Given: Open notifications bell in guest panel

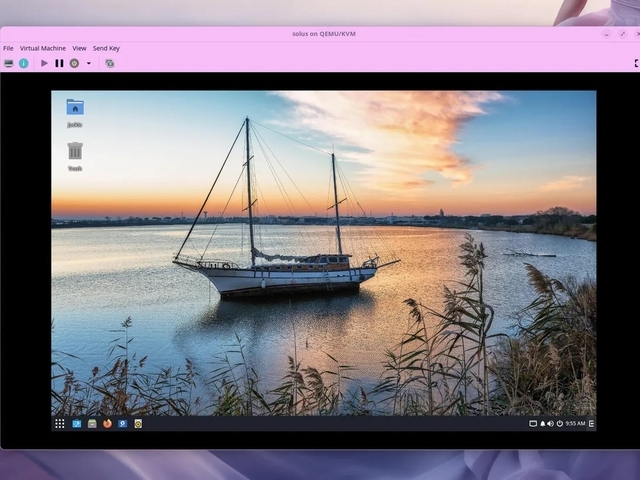Looking at the screenshot, I should click(x=542, y=424).
